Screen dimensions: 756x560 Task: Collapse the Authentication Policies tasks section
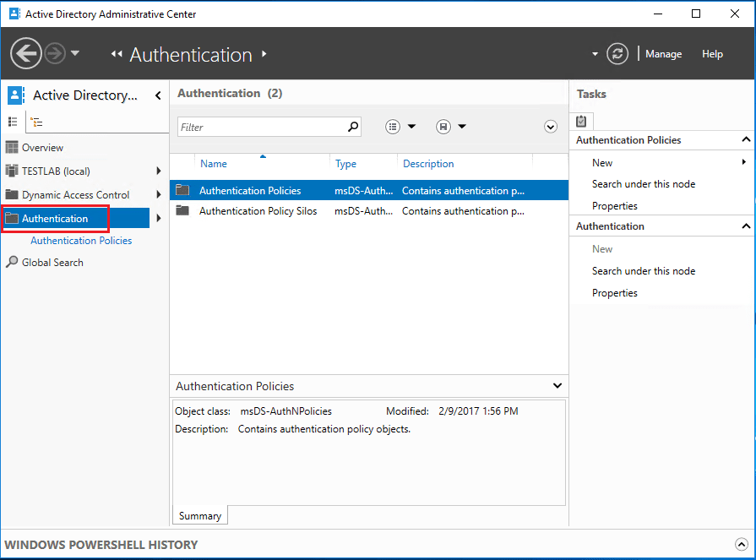(x=746, y=140)
